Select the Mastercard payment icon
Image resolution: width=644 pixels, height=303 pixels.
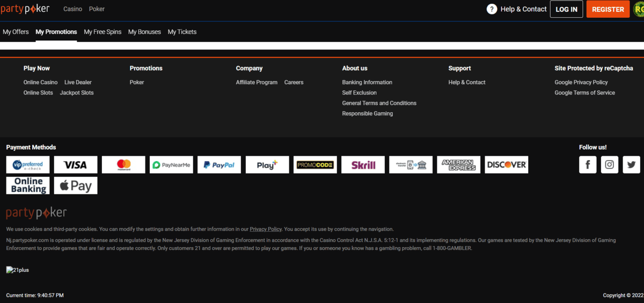coord(123,165)
